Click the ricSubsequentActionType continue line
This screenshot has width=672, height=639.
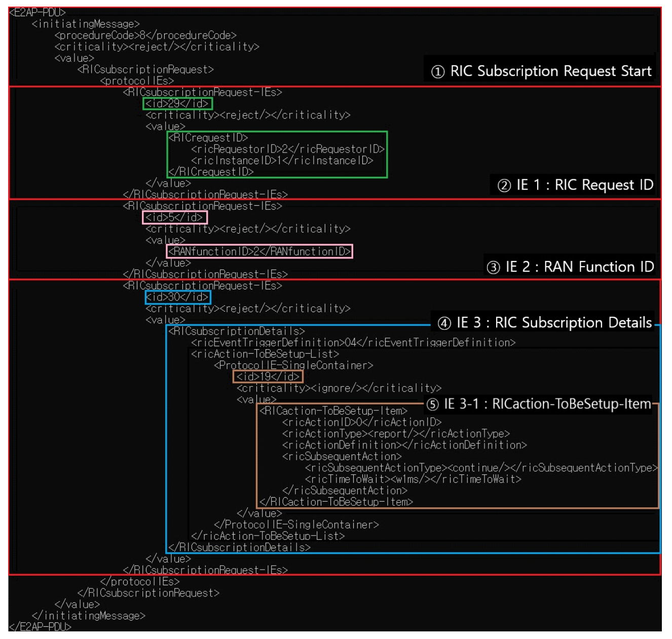click(x=481, y=468)
